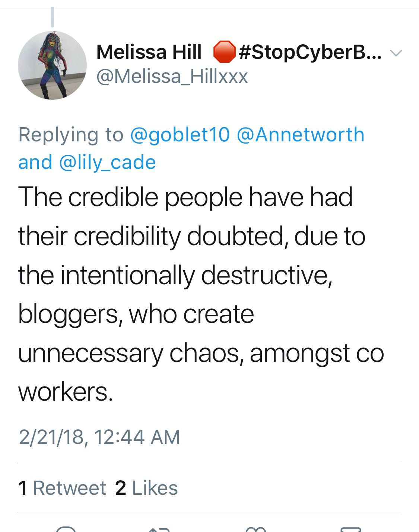Tap the #StopCyberB... hashtag text
This screenshot has height=532, width=419.
pos(310,52)
